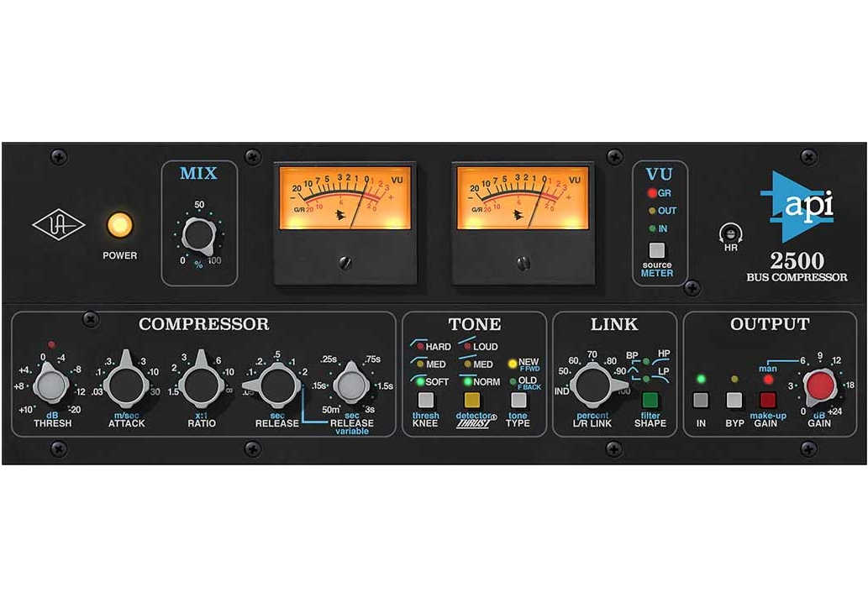Click the dB THRESH knob
This screenshot has height=608, width=868.
pos(50,385)
